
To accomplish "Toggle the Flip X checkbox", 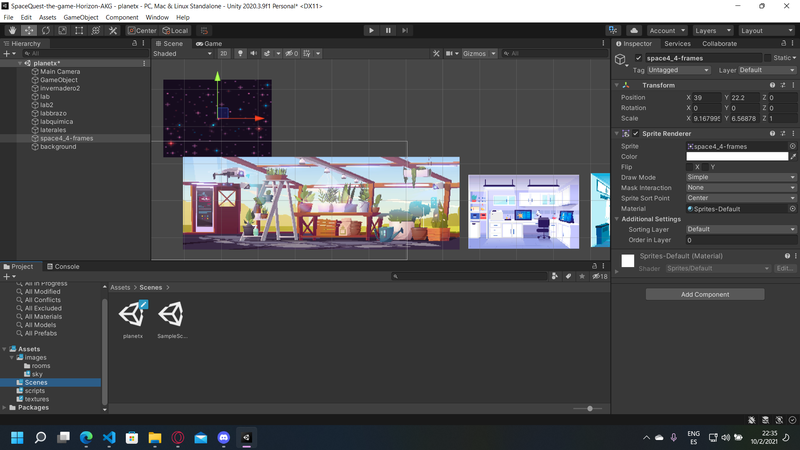I will click(689, 167).
